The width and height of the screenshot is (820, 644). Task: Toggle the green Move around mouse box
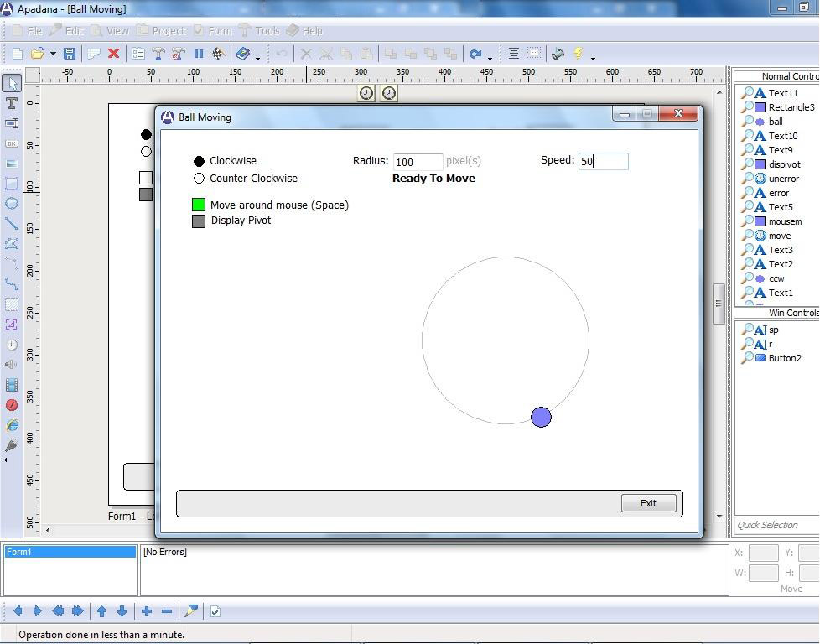coord(199,205)
